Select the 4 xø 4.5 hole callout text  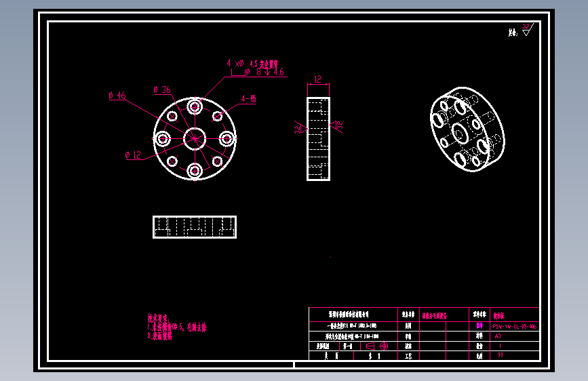tap(252, 63)
